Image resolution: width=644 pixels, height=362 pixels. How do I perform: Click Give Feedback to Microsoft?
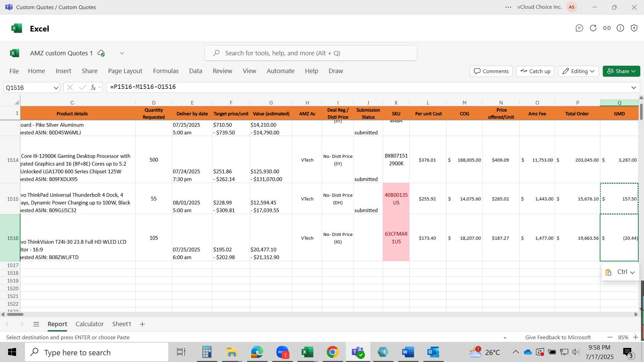(x=558, y=338)
